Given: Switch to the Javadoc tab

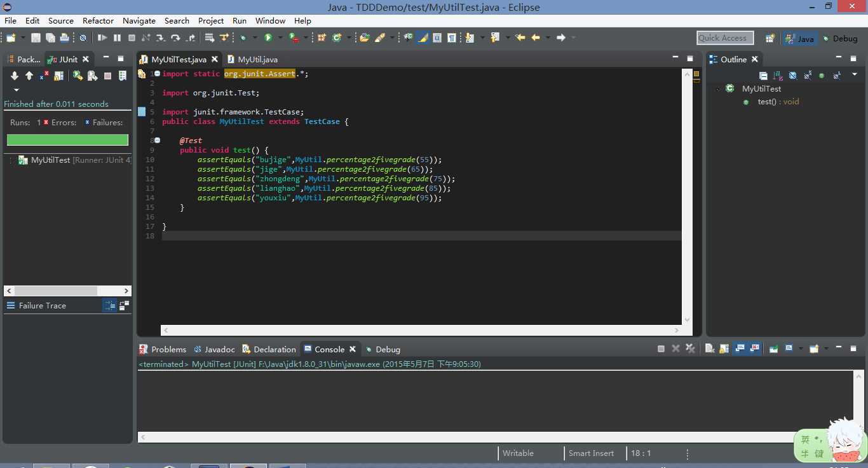Looking at the screenshot, I should [x=214, y=349].
